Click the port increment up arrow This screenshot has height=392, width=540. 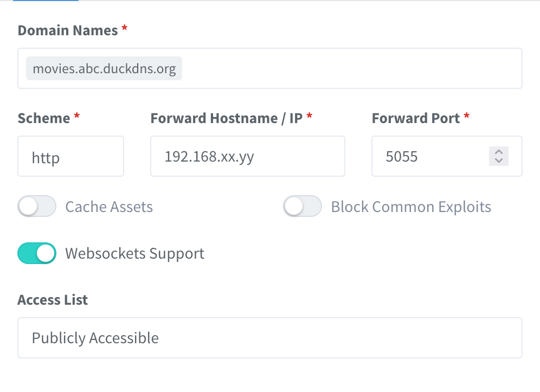pyautogui.click(x=499, y=152)
